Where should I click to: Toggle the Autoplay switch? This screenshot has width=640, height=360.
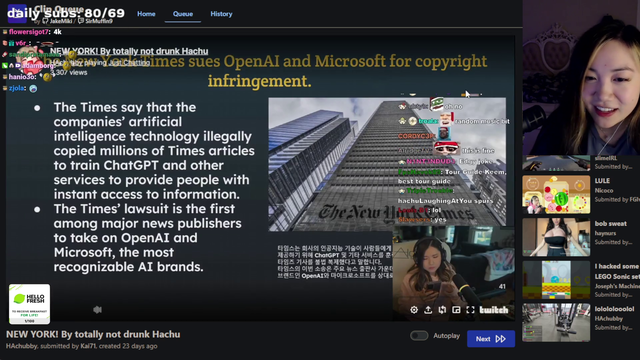[x=419, y=336]
